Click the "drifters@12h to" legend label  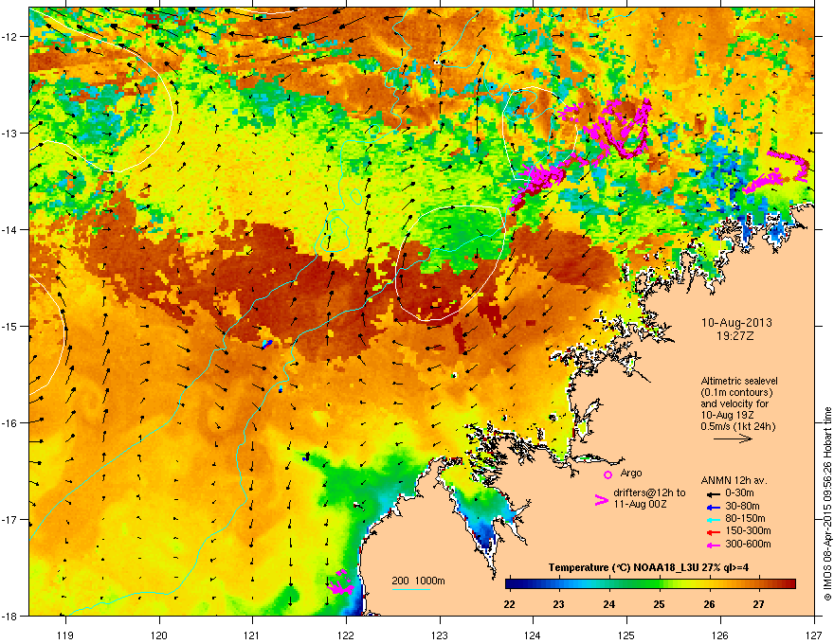coord(649,493)
